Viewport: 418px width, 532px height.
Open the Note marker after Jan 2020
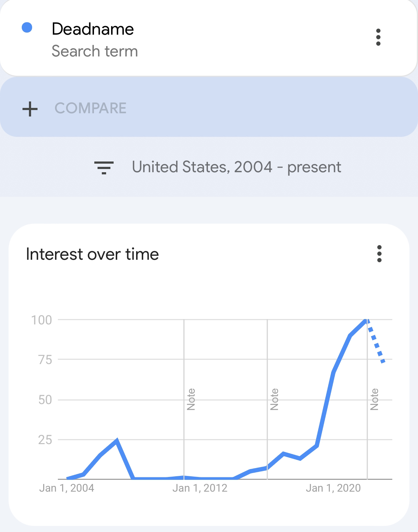374,399
